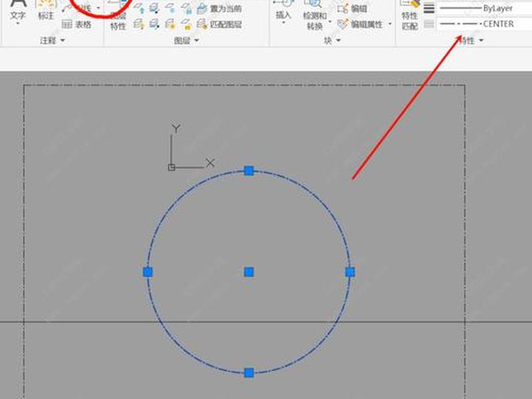Click the 匹配图层 match layer button
Screen dimensions: 532x399
219,24
